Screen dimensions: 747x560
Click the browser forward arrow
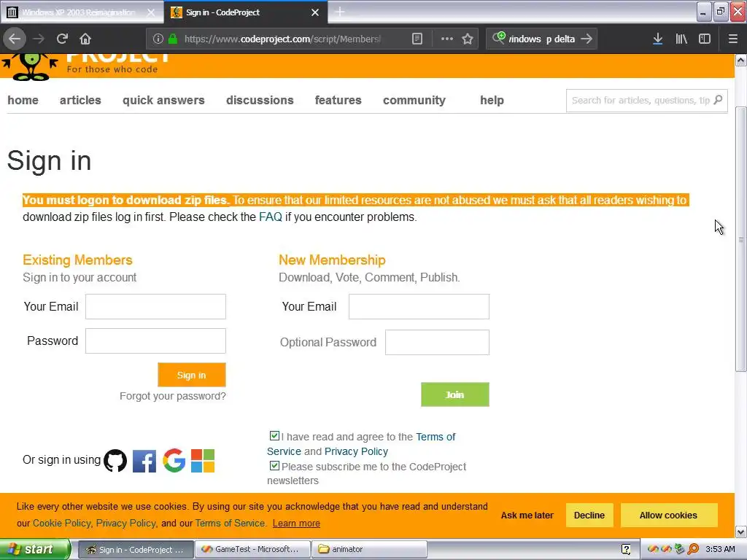pyautogui.click(x=39, y=39)
